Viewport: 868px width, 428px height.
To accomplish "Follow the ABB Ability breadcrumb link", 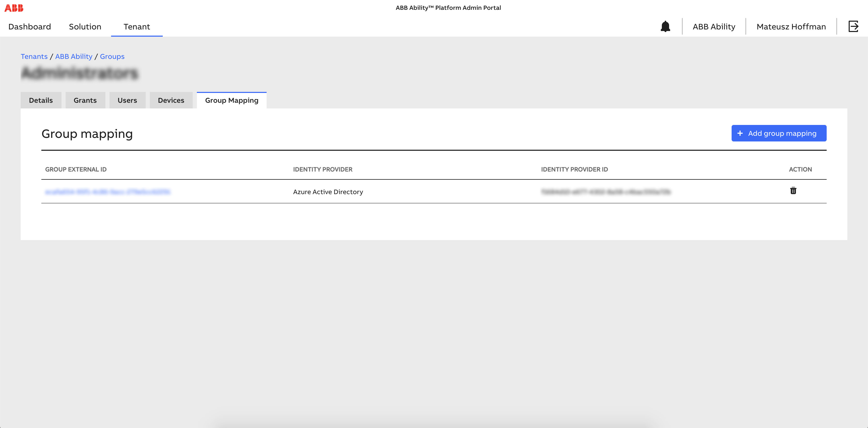I will tap(74, 57).
